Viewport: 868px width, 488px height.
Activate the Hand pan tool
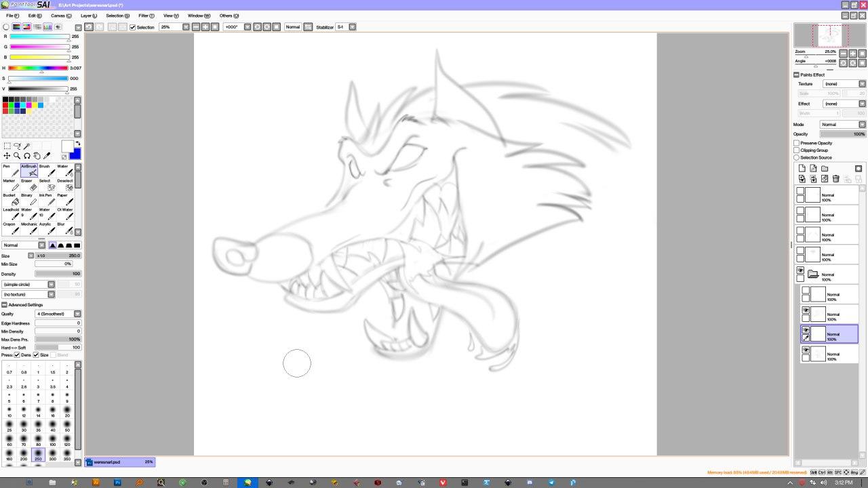coord(37,156)
